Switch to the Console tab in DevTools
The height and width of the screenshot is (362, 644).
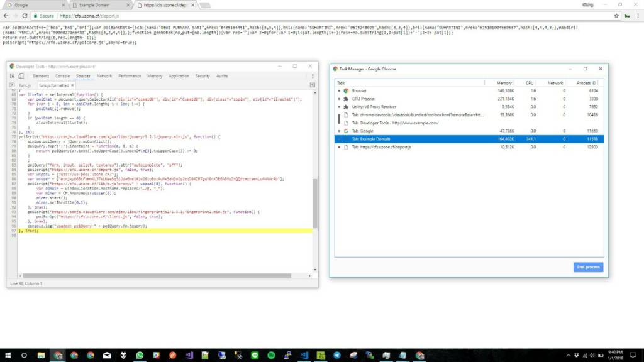tap(62, 76)
